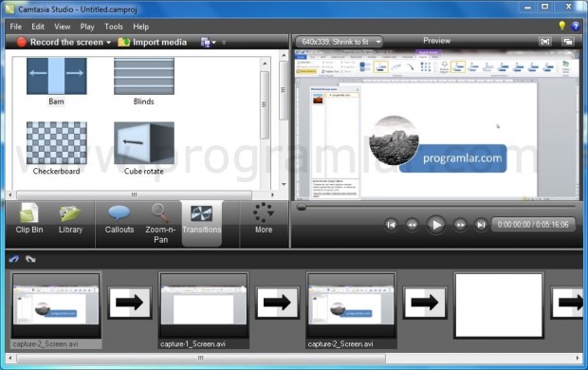Click the preview video canvas
588x370 pixels.
click(436, 124)
